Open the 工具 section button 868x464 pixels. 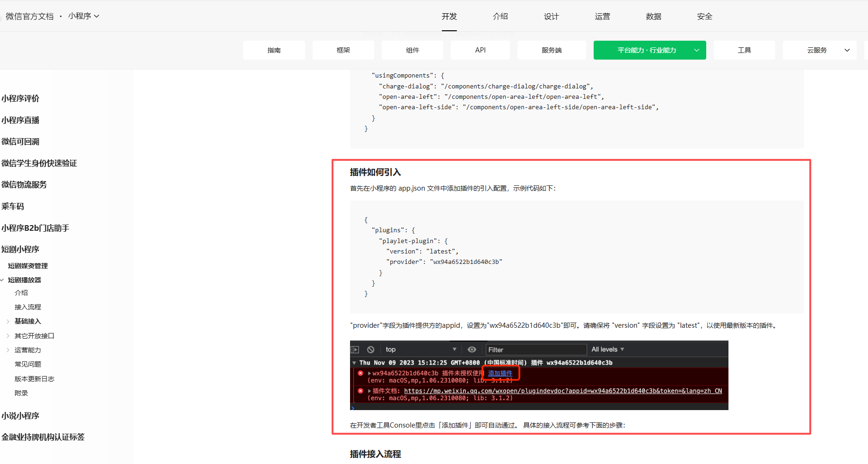point(745,50)
